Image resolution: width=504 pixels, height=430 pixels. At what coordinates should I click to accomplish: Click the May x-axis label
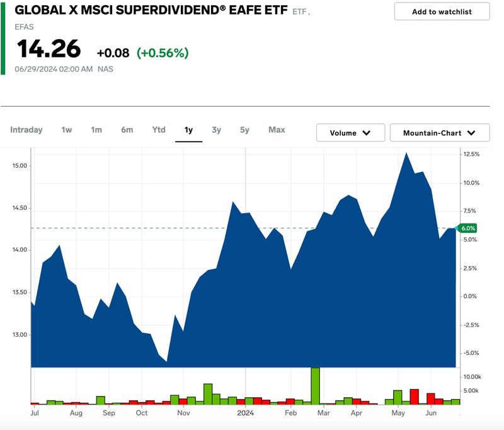point(398,413)
